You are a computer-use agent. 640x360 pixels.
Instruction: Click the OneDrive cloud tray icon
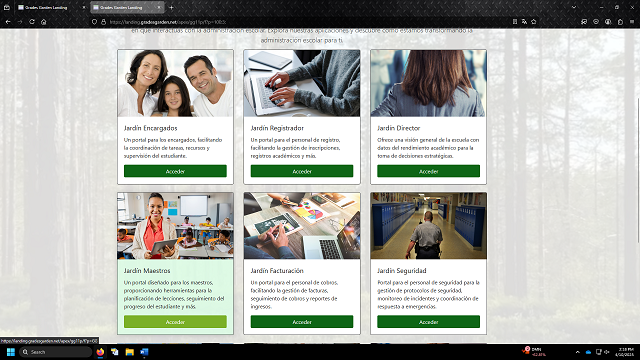[x=588, y=352]
